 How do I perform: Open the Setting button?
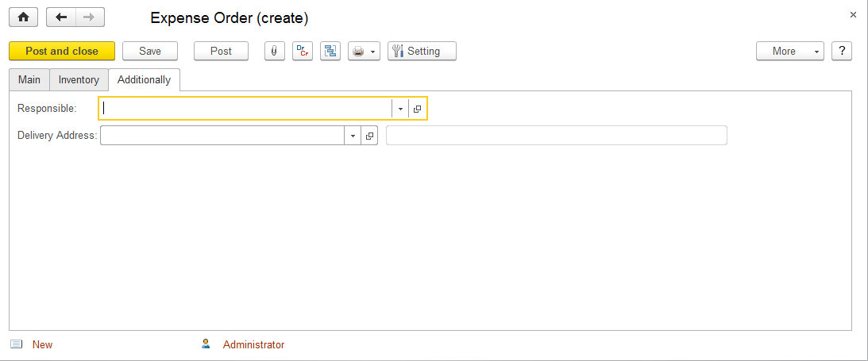point(422,51)
